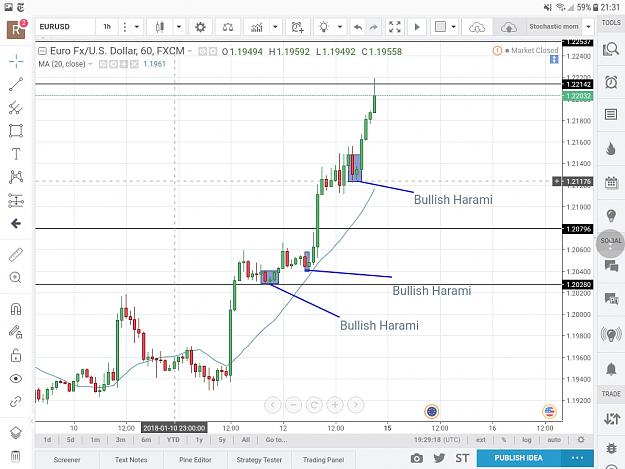This screenshot has height=469, width=625.
Task: Toggle the auto scale option
Action: point(554,440)
